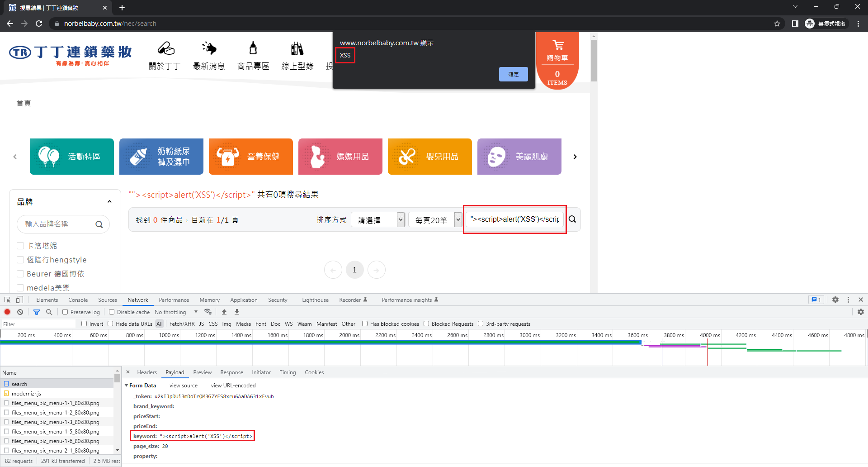The width and height of the screenshot is (868, 467).
Task: Show next categories with the right carousel arrow
Action: pos(575,157)
